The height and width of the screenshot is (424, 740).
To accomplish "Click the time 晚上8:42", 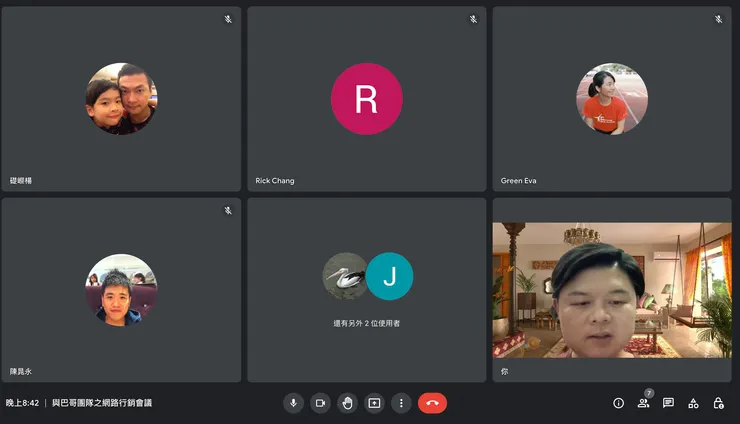I will pyautogui.click(x=22, y=403).
